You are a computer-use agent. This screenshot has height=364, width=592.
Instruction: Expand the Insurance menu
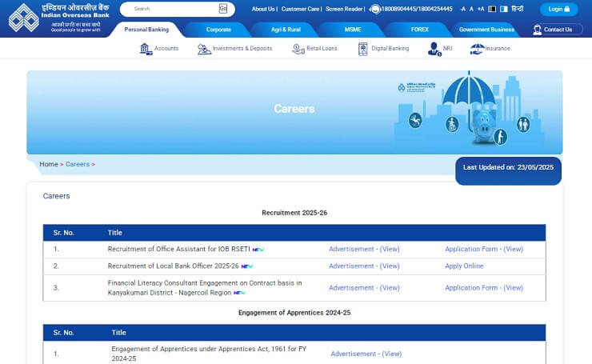[498, 49]
